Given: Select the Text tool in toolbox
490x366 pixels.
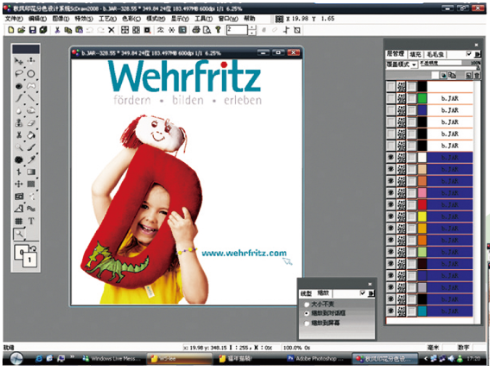Looking at the screenshot, I should tap(31, 221).
